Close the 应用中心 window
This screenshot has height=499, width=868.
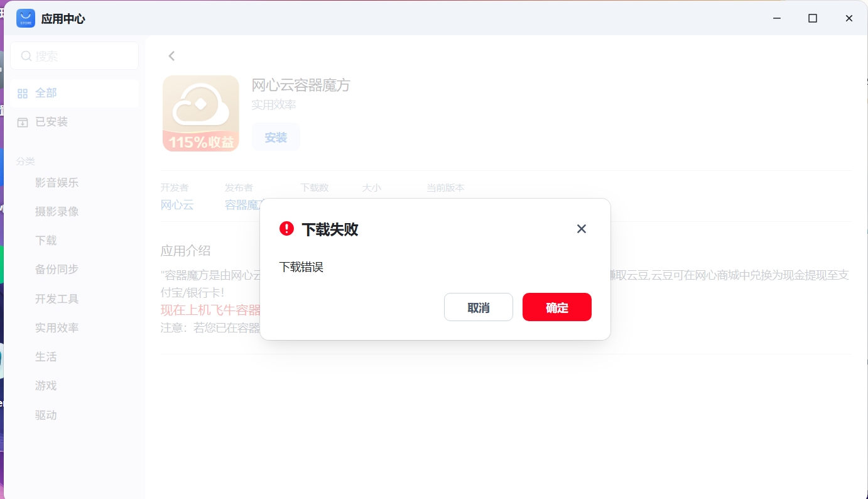[849, 18]
